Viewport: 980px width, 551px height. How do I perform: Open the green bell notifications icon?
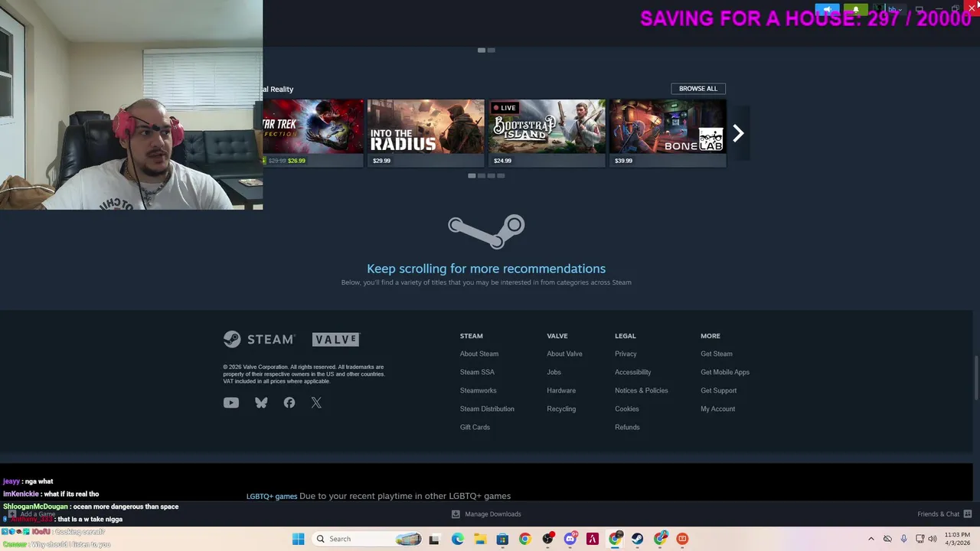[856, 10]
